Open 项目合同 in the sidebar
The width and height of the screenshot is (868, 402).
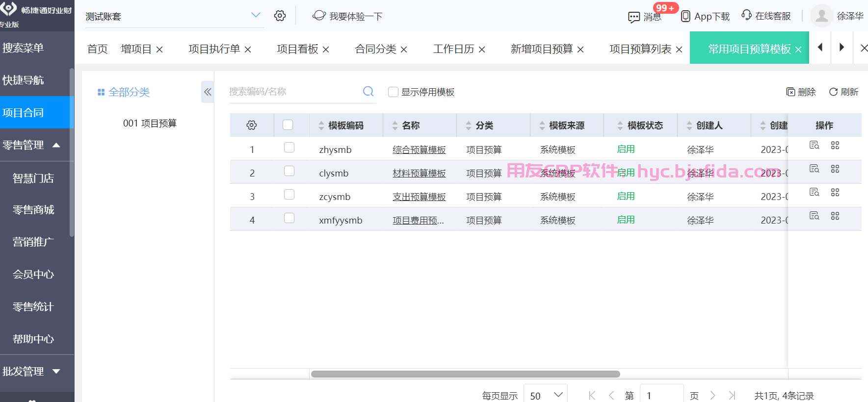(x=37, y=113)
